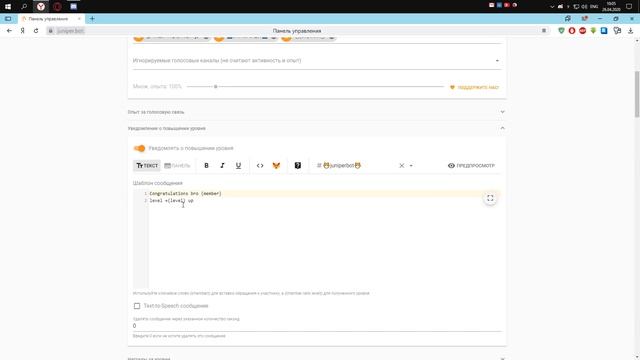Image resolution: width=640 pixels, height=360 pixels.
Task: Open the channel selection dropdown arrow
Action: coord(411,166)
